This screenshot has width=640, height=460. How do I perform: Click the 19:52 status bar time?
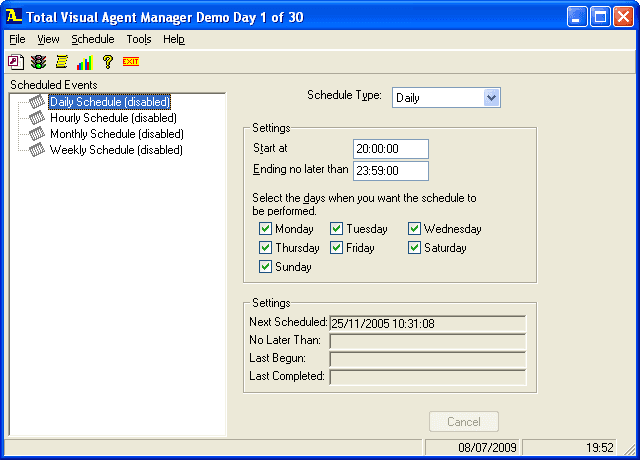pos(600,448)
